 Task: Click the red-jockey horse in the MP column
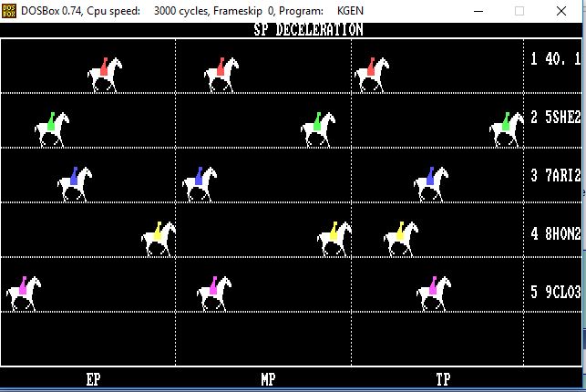221,75
